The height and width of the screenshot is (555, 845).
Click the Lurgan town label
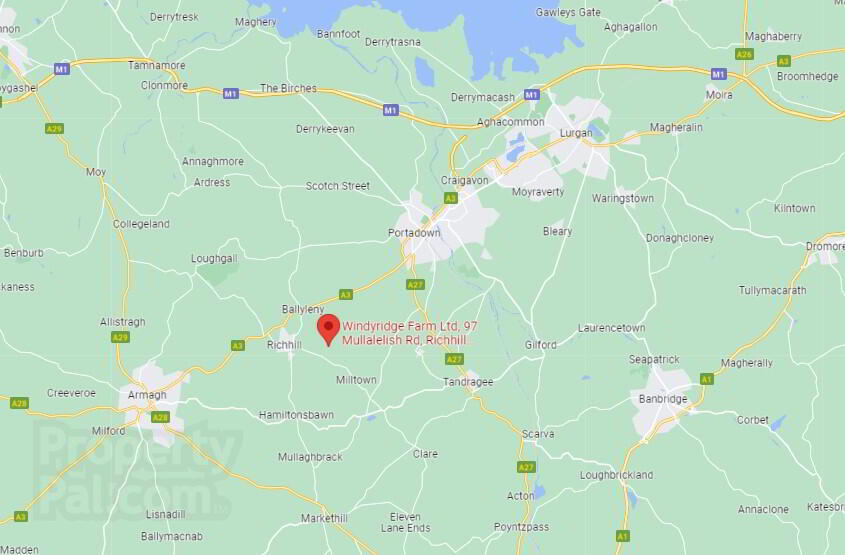click(576, 133)
